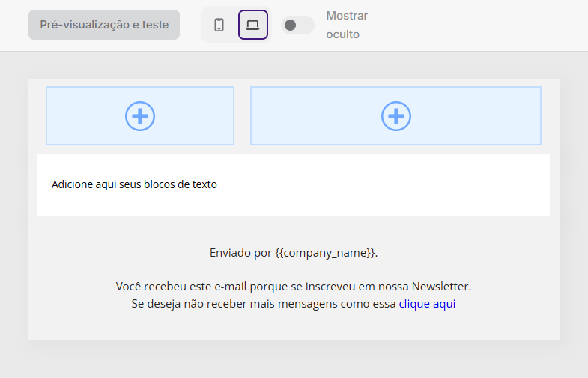Viewport: 588px width, 378px height.
Task: Select the laptop desktop view icon
Action: [x=252, y=25]
